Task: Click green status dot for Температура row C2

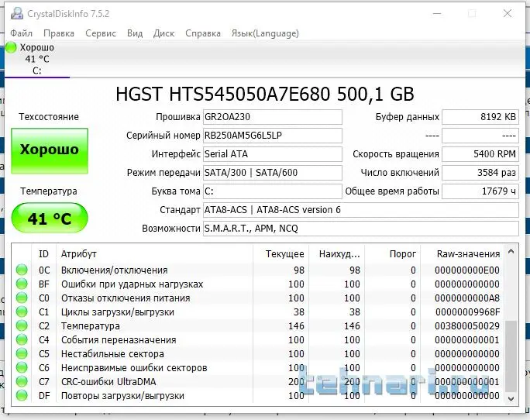Action: [x=22, y=326]
